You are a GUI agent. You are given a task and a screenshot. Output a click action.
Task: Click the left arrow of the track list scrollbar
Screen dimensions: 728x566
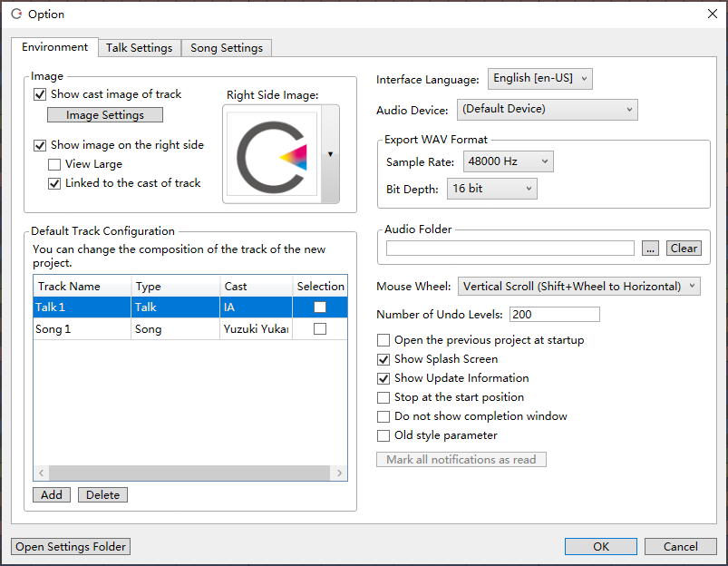tap(41, 473)
